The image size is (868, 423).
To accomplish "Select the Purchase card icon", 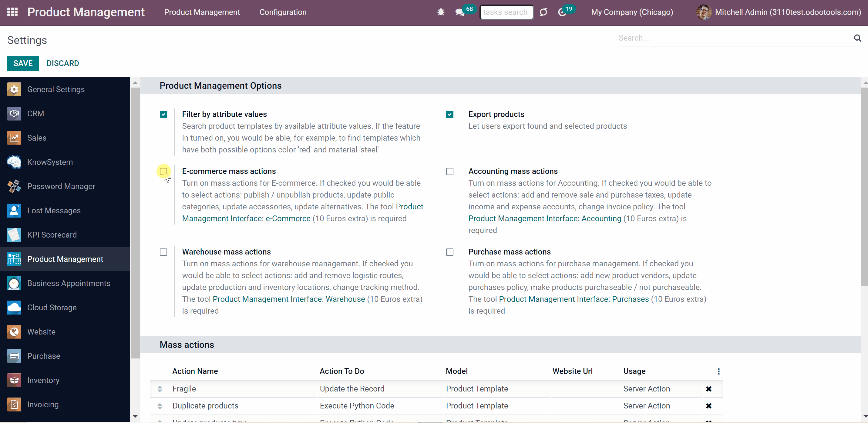I will pyautogui.click(x=14, y=356).
